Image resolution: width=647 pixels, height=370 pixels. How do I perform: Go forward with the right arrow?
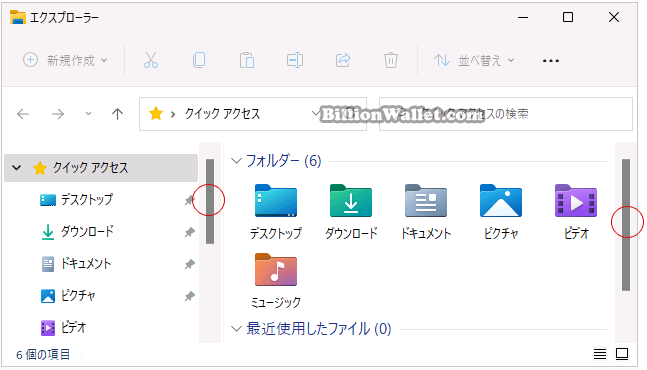tap(58, 114)
